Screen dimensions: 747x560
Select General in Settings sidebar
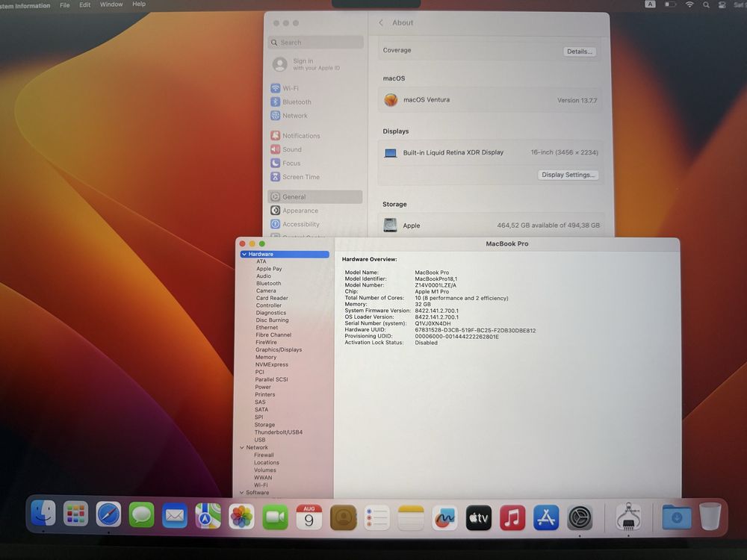(x=315, y=196)
